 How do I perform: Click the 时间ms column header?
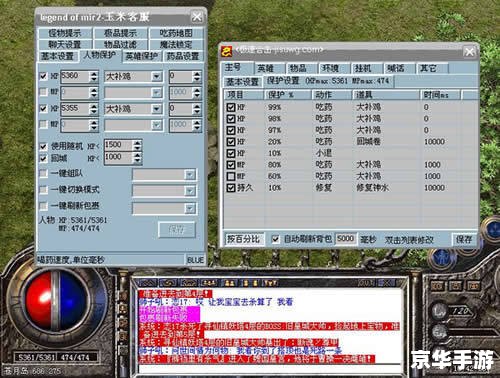[440, 95]
